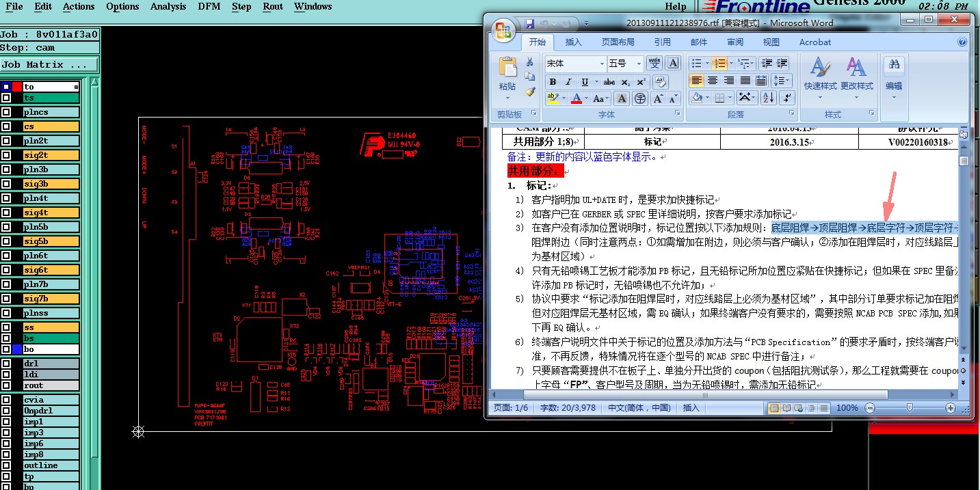Toggle checkbox for layer bo
The width and height of the screenshot is (980, 490).
pyautogui.click(x=6, y=349)
